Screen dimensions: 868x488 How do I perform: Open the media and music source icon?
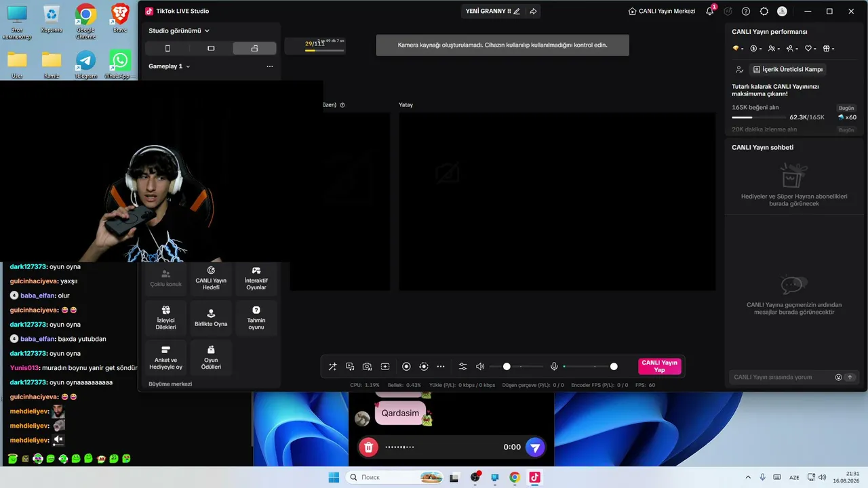[x=350, y=367]
